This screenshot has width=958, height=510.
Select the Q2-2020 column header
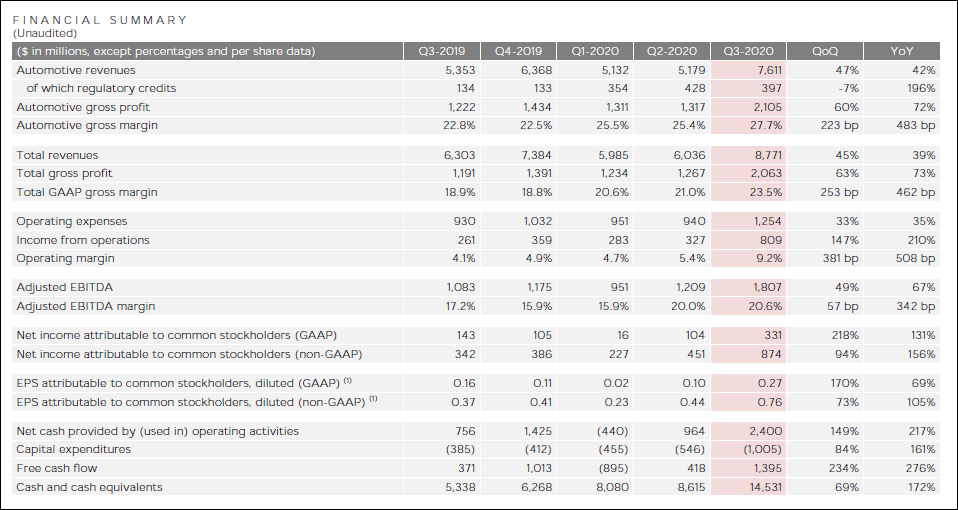(670, 52)
